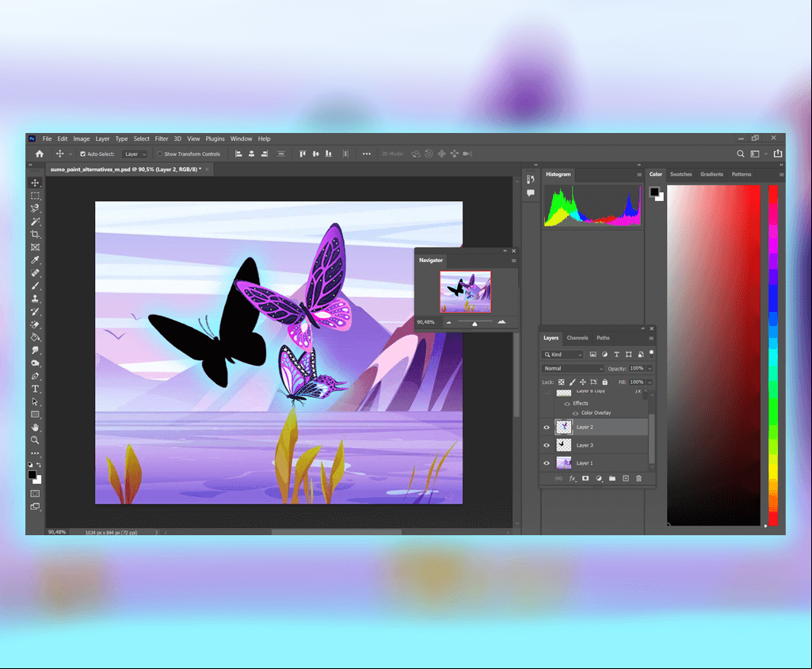Image resolution: width=812 pixels, height=669 pixels.
Task: Select the Pen tool
Action: pos(35,376)
